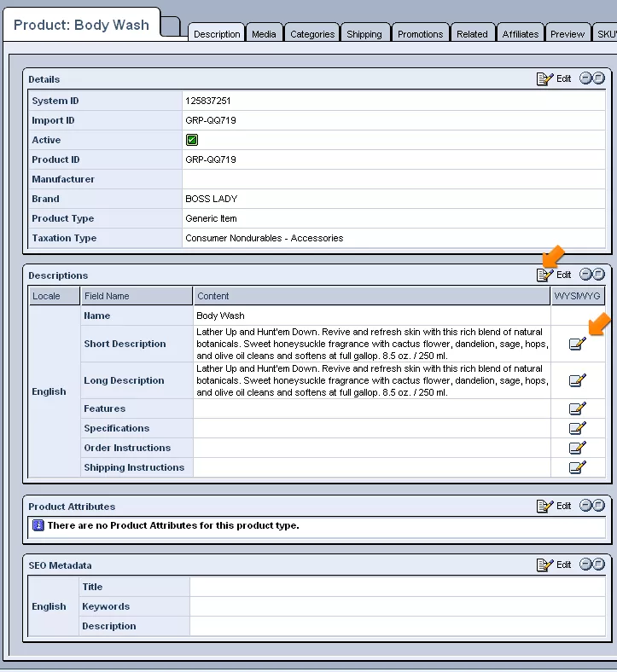Open WYSIWYG editor for Specifications row

click(x=577, y=428)
